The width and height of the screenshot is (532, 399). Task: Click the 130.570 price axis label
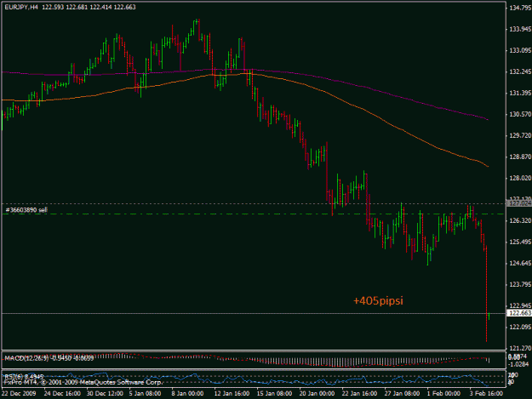520,115
